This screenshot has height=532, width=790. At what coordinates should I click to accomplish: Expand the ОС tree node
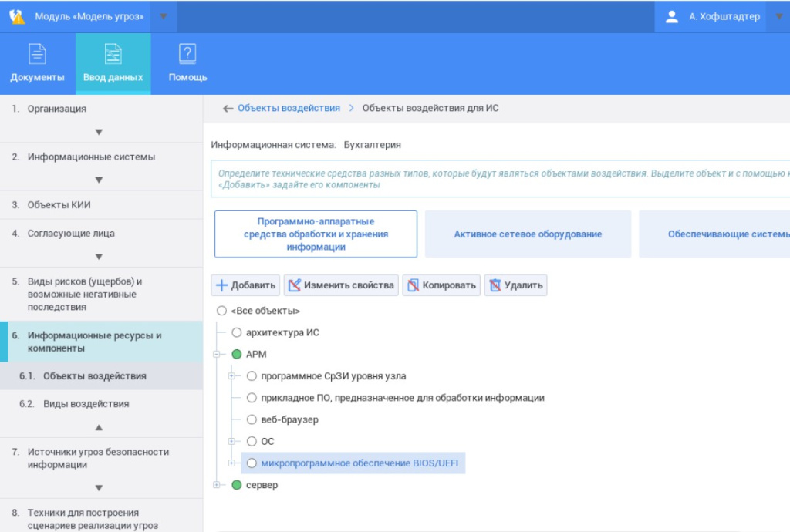[231, 442]
